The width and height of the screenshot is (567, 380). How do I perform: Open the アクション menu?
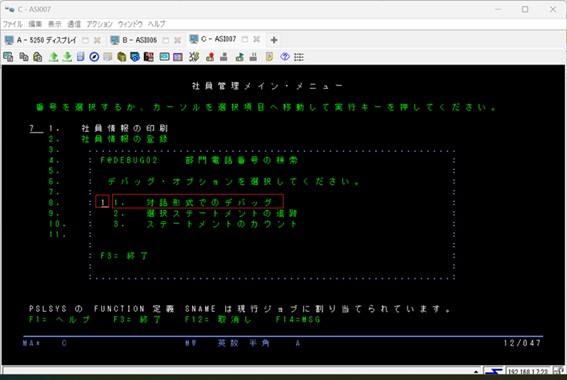(x=99, y=24)
